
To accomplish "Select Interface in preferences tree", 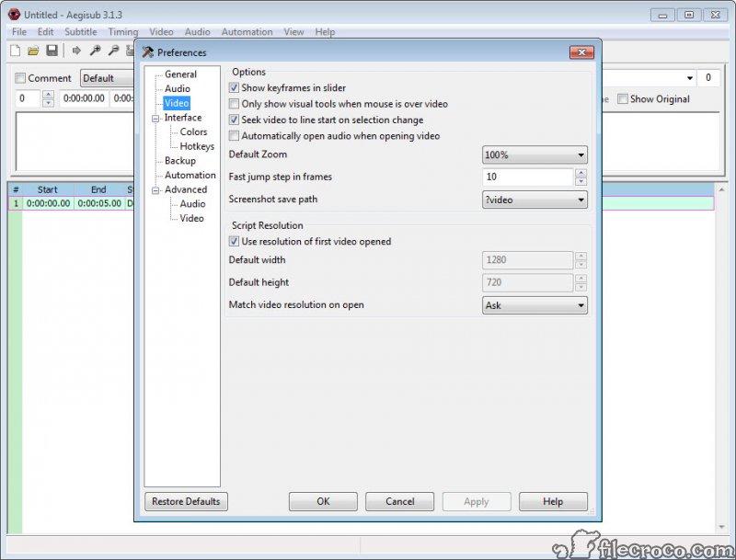I will pos(183,118).
